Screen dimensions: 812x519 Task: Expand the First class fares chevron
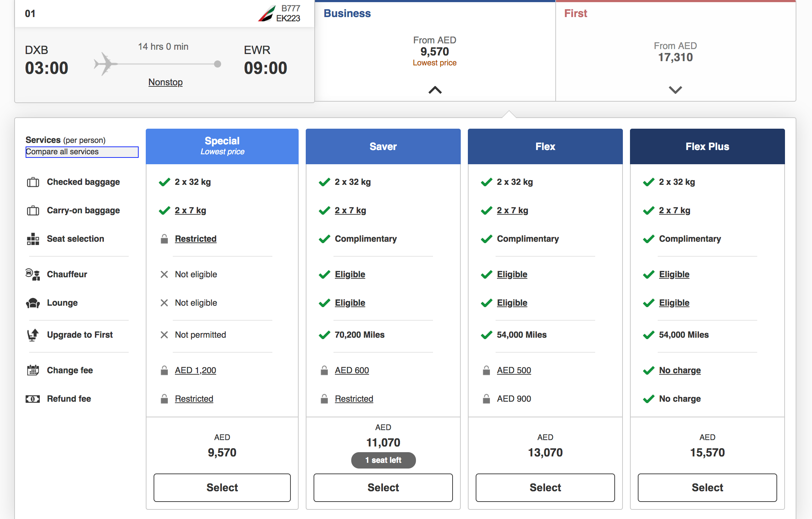[675, 90]
